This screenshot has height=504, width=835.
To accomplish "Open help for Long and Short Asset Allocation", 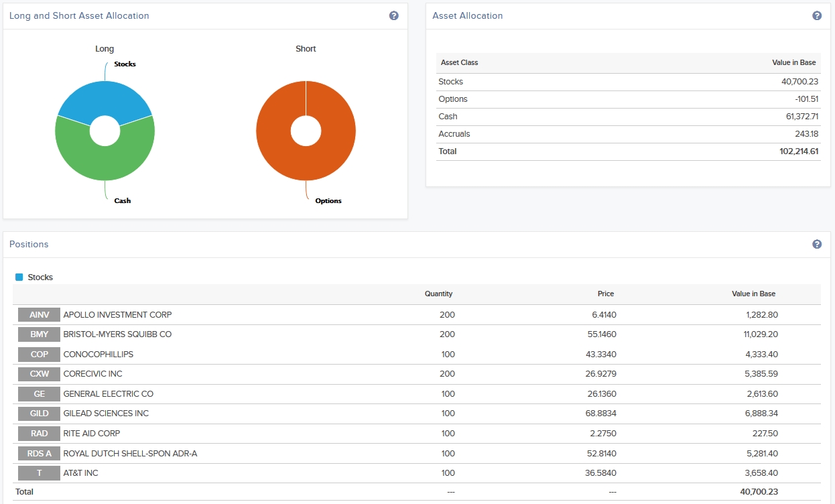I will point(394,15).
